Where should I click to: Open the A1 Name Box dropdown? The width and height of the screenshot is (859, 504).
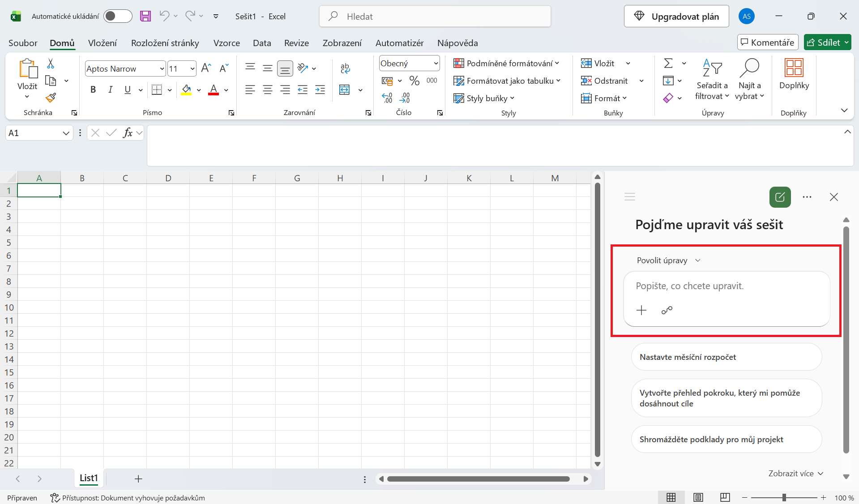pos(66,133)
